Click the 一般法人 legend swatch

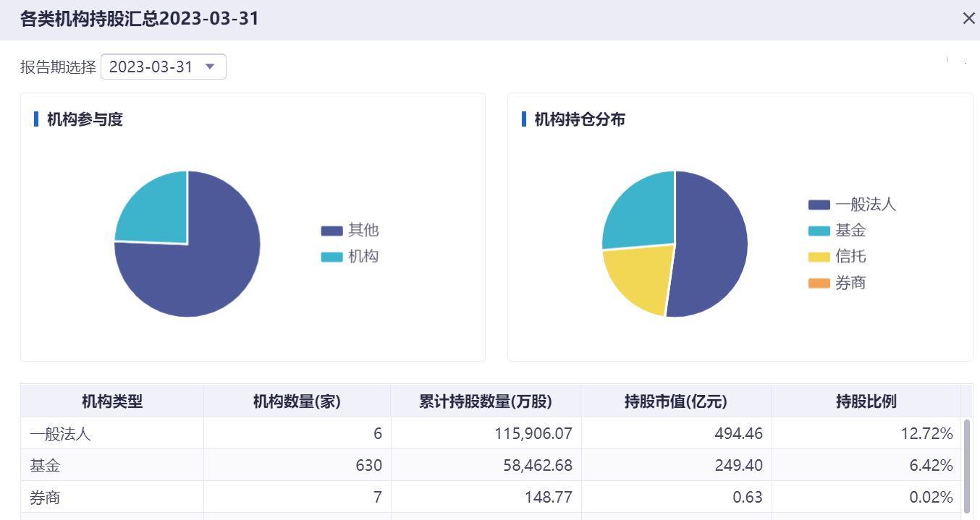coord(819,205)
